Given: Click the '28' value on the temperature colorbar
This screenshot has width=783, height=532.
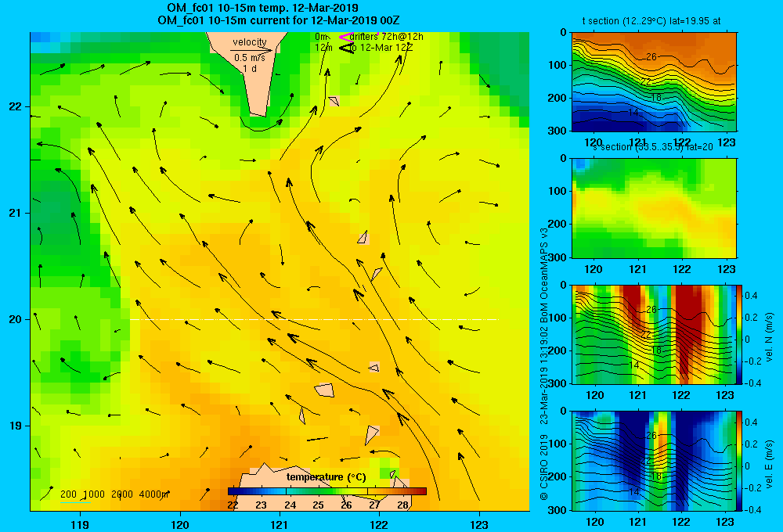Looking at the screenshot, I should (x=403, y=505).
